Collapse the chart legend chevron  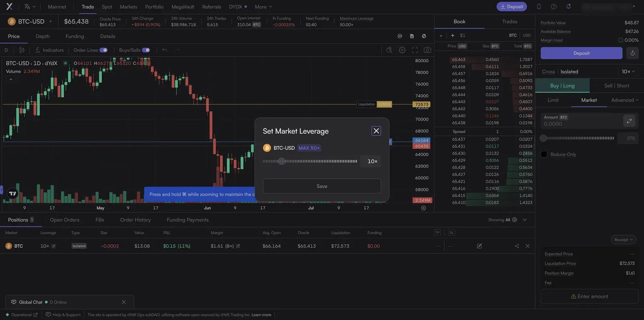click(11, 80)
